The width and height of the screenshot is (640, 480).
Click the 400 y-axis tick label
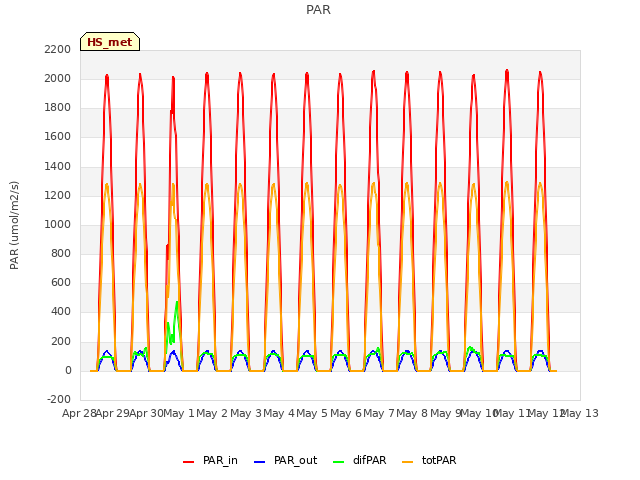tap(61, 311)
